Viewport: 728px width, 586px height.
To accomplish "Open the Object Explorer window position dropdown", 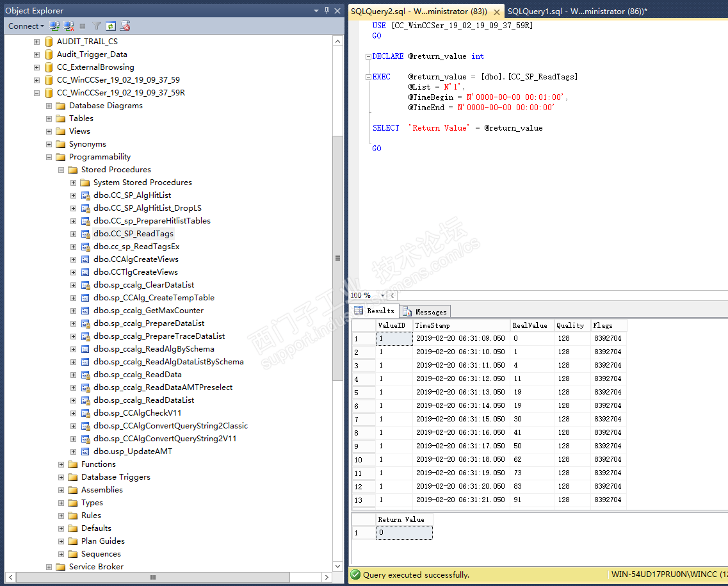I will 316,10.
